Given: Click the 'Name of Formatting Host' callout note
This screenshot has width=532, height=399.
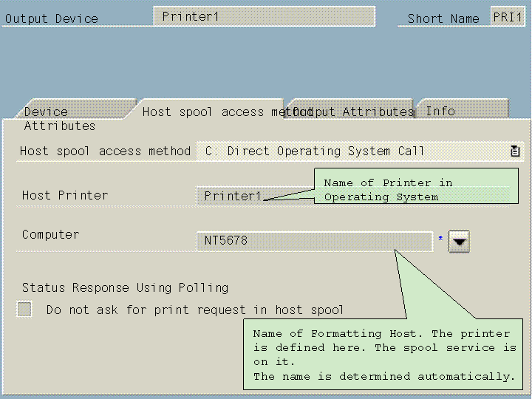Looking at the screenshot, I should pos(384,355).
